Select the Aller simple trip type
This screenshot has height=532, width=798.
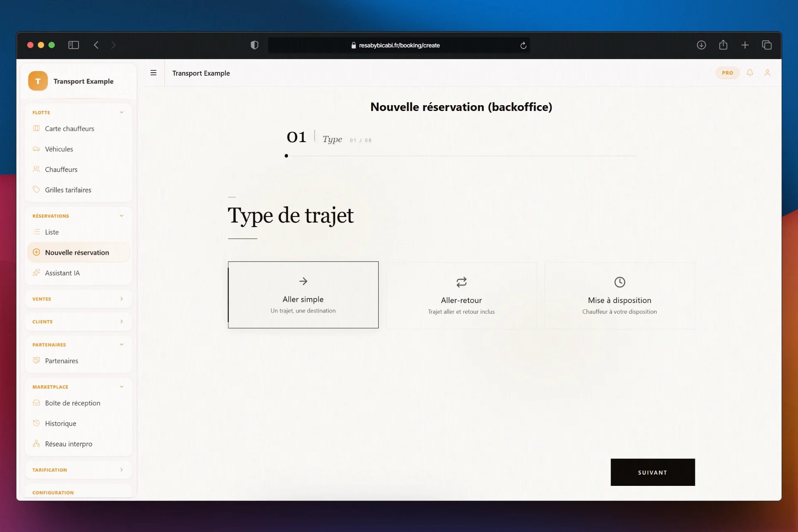pos(303,295)
